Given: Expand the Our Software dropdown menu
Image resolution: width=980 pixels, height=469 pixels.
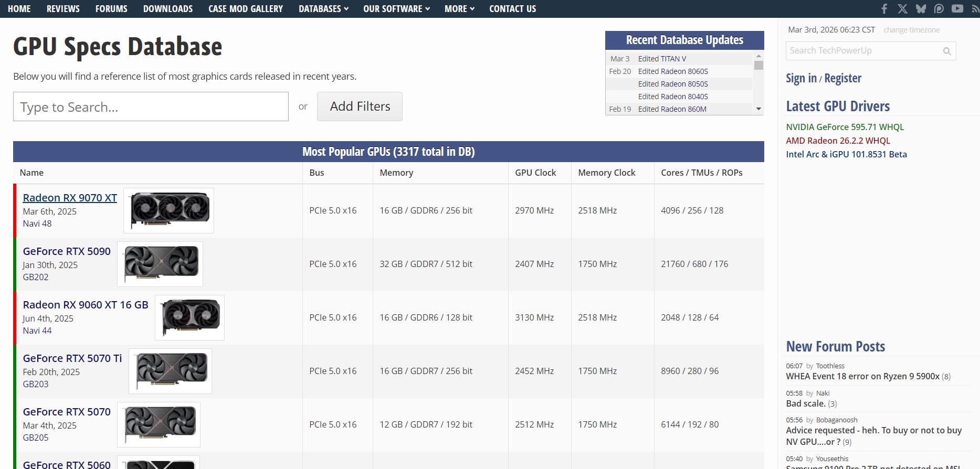Looking at the screenshot, I should tap(396, 9).
